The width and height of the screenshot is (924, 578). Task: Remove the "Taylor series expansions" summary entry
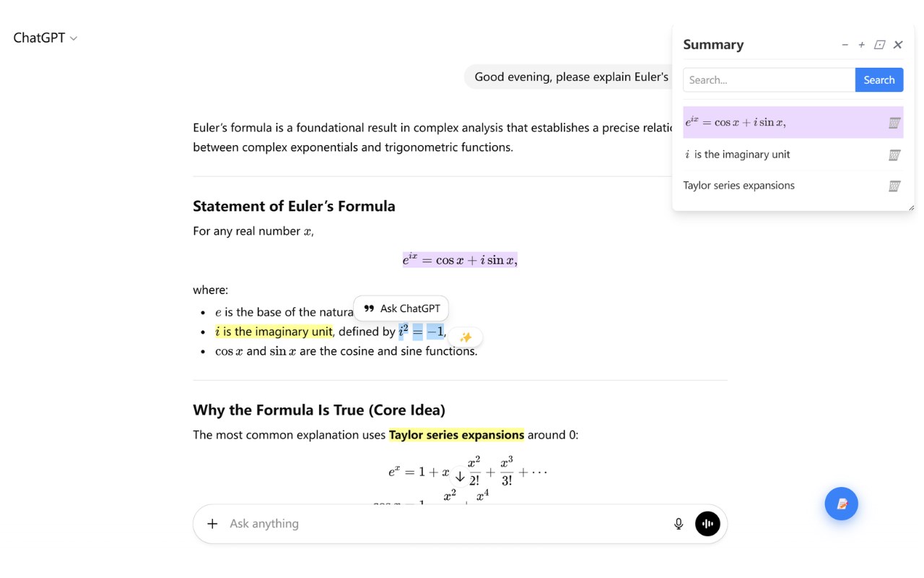(894, 186)
